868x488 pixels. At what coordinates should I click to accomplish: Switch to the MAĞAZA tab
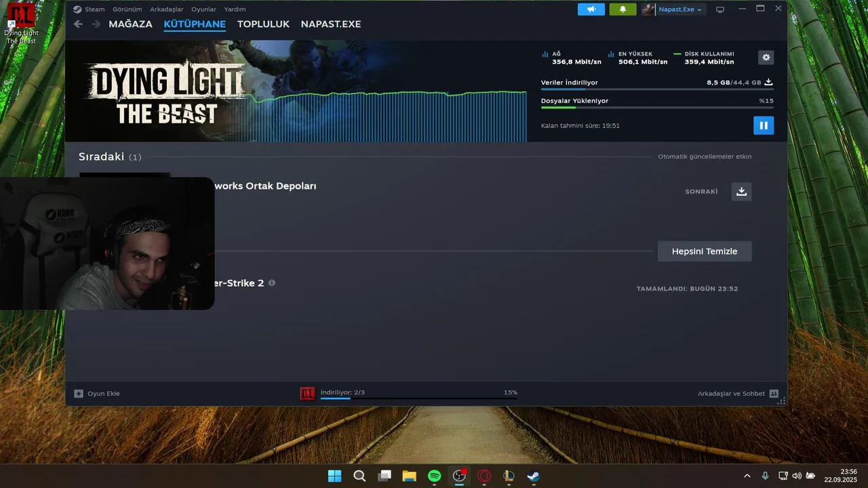[130, 24]
